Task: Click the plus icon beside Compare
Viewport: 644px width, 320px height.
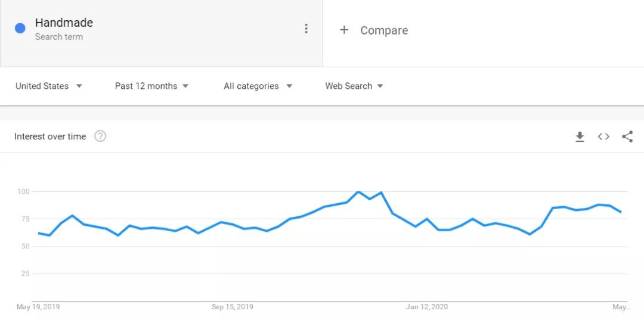Action: point(344,30)
